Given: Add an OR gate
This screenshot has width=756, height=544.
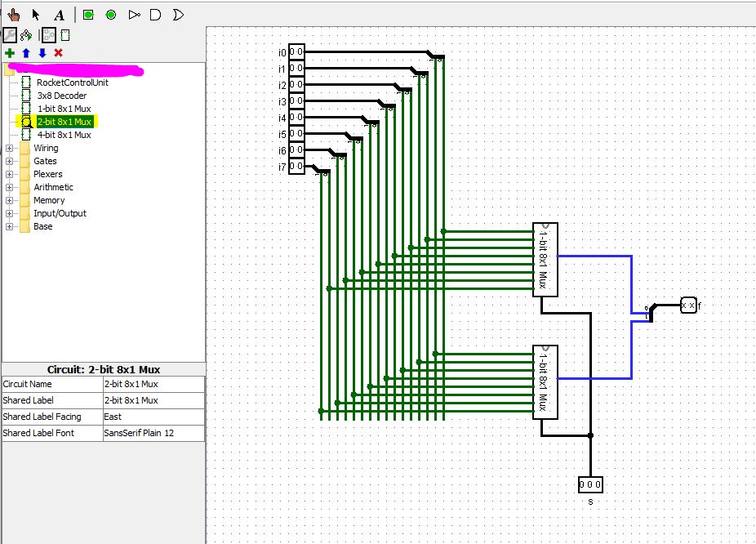Looking at the screenshot, I should [x=178, y=15].
